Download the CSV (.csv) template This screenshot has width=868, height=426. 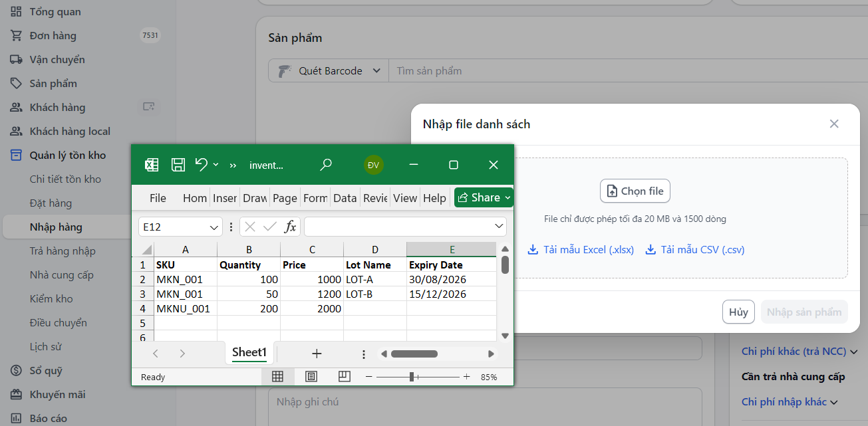(695, 250)
